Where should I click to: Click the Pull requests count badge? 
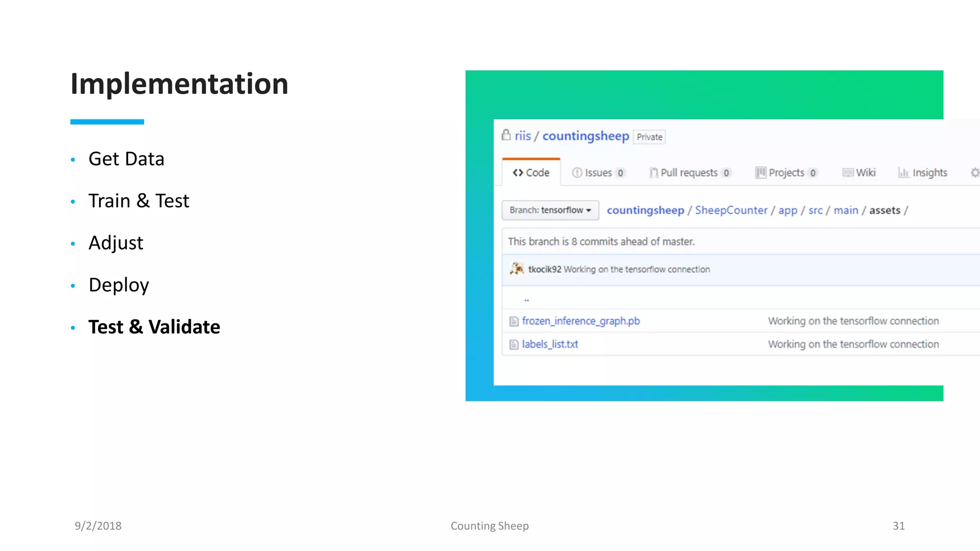(726, 173)
